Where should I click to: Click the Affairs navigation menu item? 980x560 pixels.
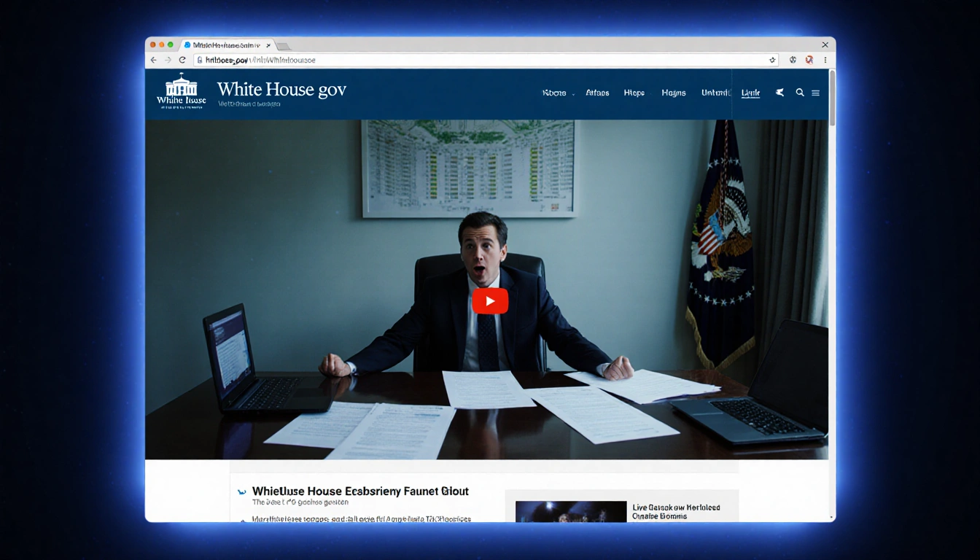(597, 93)
